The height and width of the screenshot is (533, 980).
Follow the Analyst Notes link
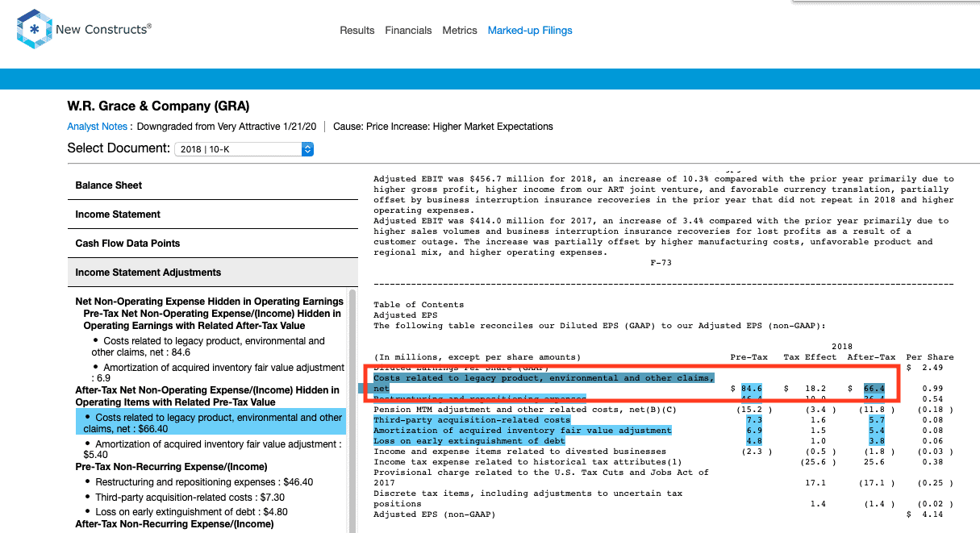[98, 127]
